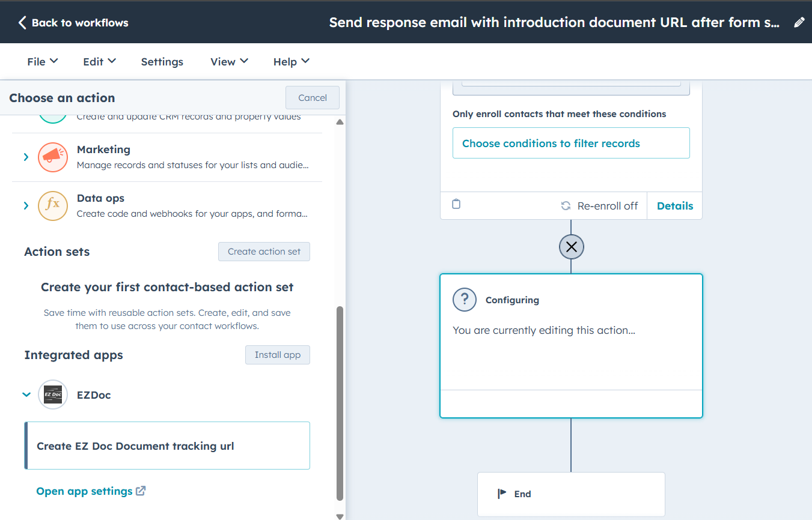Viewport: 812px width, 520px height.
Task: Click the EZDoc app logo icon
Action: click(x=53, y=395)
